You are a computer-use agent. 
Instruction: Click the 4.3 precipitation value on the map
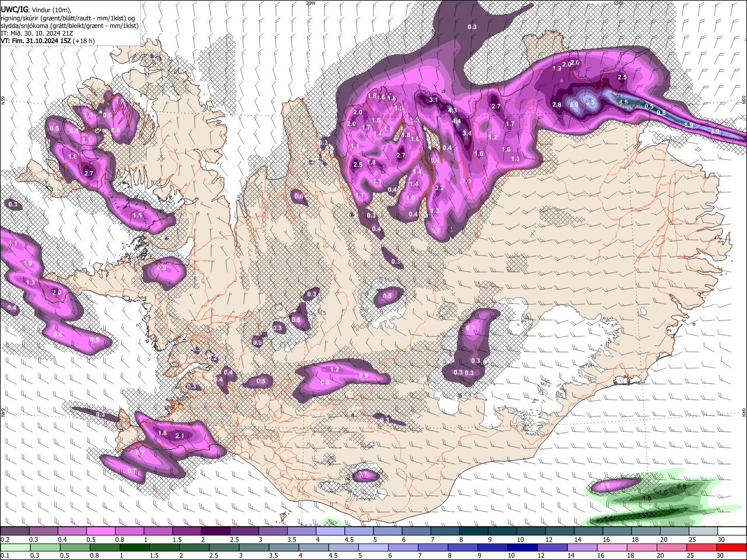[x=452, y=110]
